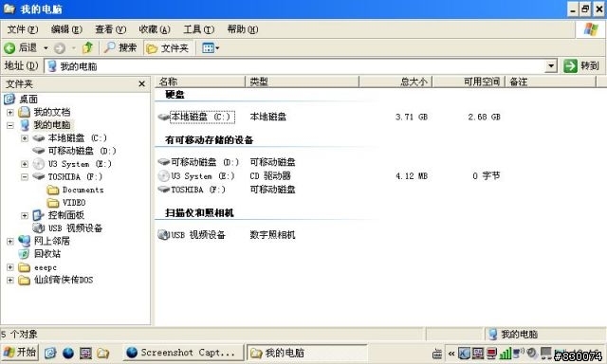Open the 查看(V) menu

pos(111,29)
